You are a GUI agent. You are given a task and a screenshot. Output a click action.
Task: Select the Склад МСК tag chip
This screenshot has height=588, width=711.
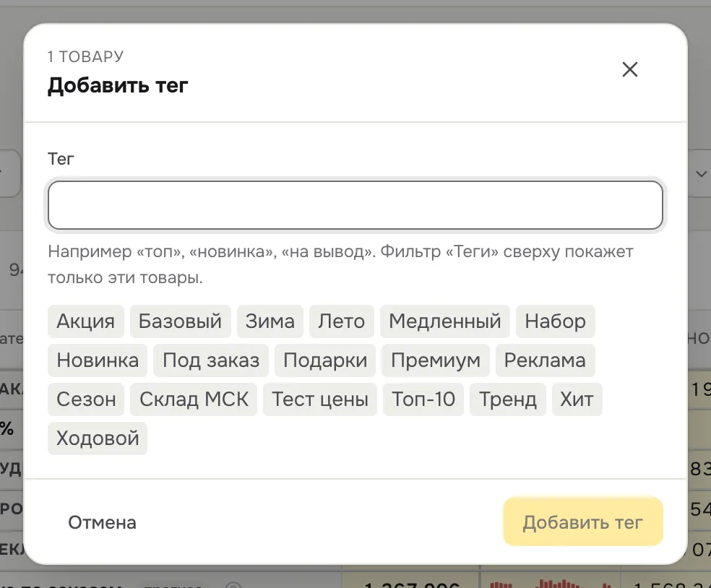click(x=194, y=399)
